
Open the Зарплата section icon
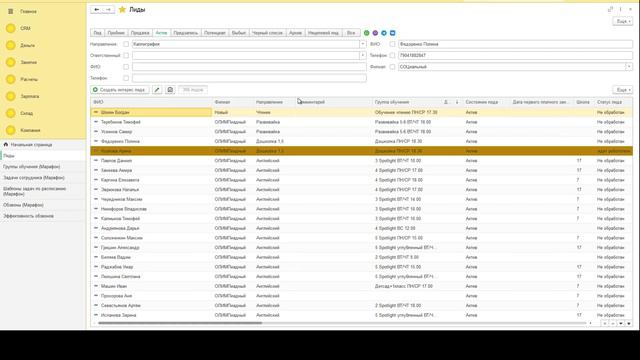pyautogui.click(x=11, y=96)
